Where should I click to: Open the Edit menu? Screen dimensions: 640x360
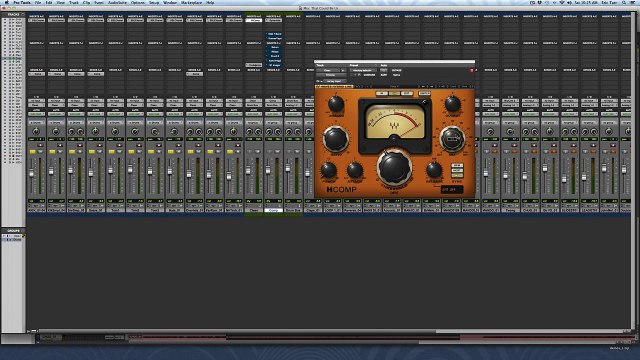pos(49,2)
